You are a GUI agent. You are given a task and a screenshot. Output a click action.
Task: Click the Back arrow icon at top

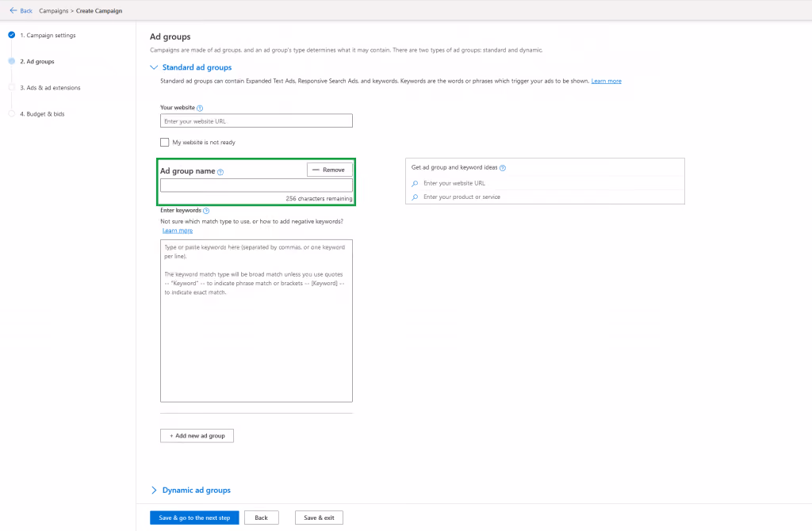(x=13, y=10)
